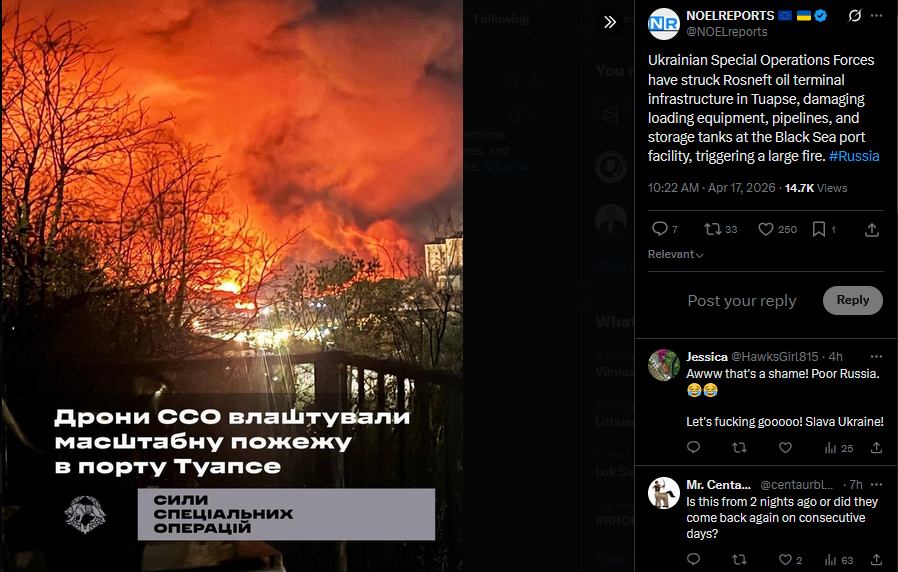The width and height of the screenshot is (898, 572).
Task: Like the post with 250 likes
Action: tap(777, 229)
